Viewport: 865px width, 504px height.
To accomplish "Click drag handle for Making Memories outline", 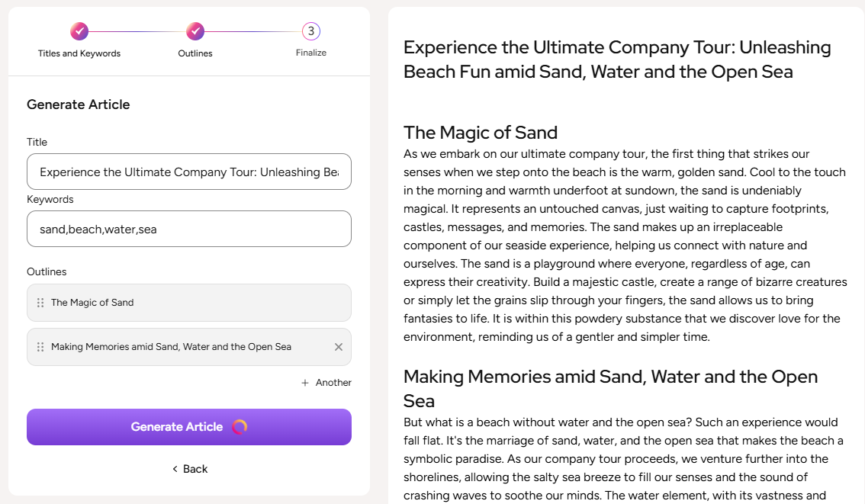I will [40, 347].
